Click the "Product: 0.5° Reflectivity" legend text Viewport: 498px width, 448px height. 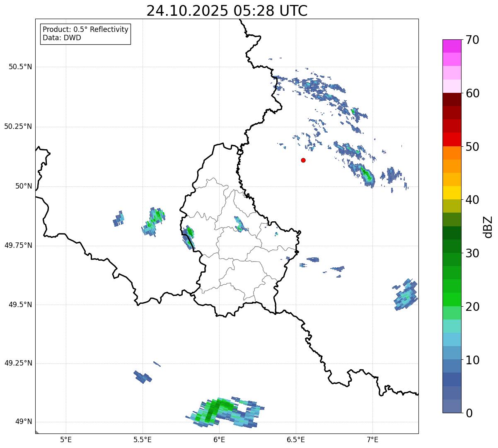tap(85, 30)
